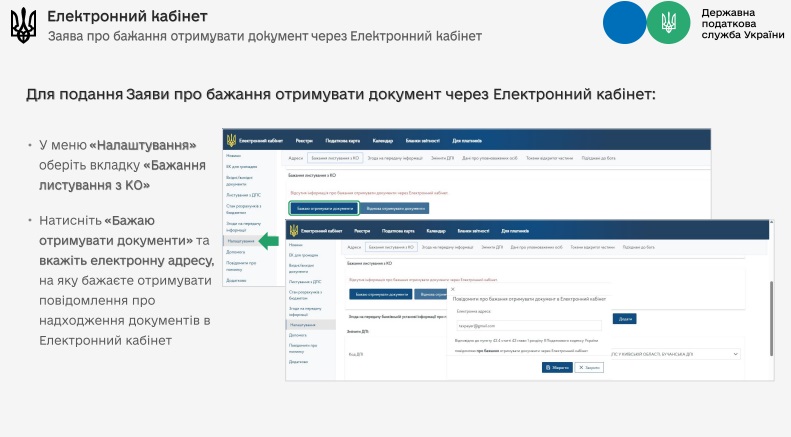Close the email dialog using its X icon
Screen dimensions: 791x437
451,287
